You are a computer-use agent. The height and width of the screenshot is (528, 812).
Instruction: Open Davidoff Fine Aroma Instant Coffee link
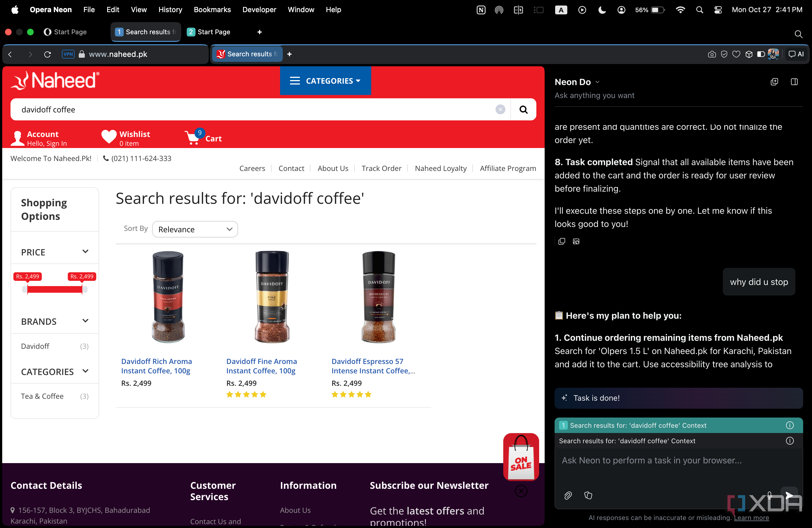(261, 366)
